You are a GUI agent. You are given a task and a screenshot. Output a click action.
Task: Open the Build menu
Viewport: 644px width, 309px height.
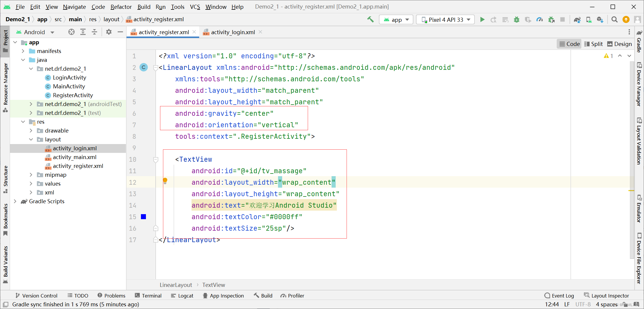(x=144, y=6)
